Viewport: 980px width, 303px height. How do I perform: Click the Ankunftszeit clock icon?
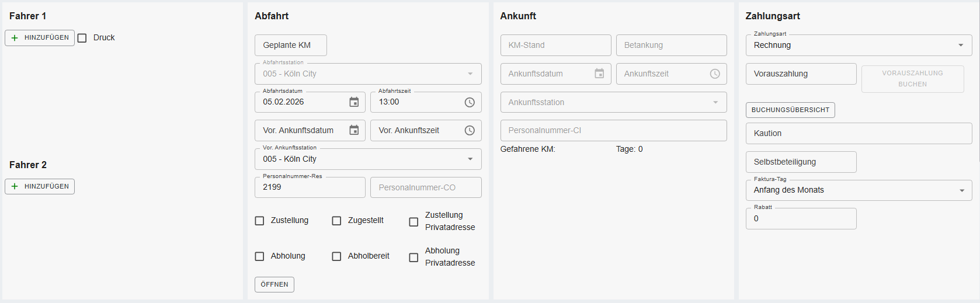715,74
